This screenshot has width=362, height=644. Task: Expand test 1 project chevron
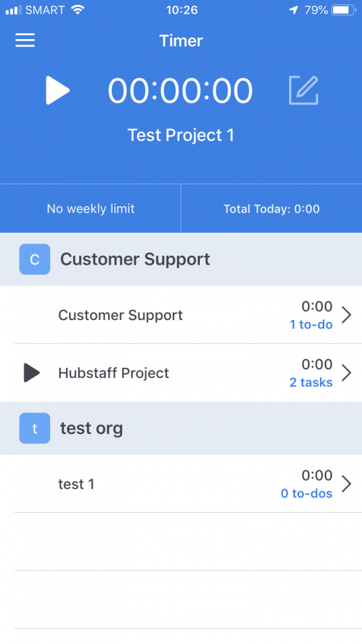coord(347,484)
